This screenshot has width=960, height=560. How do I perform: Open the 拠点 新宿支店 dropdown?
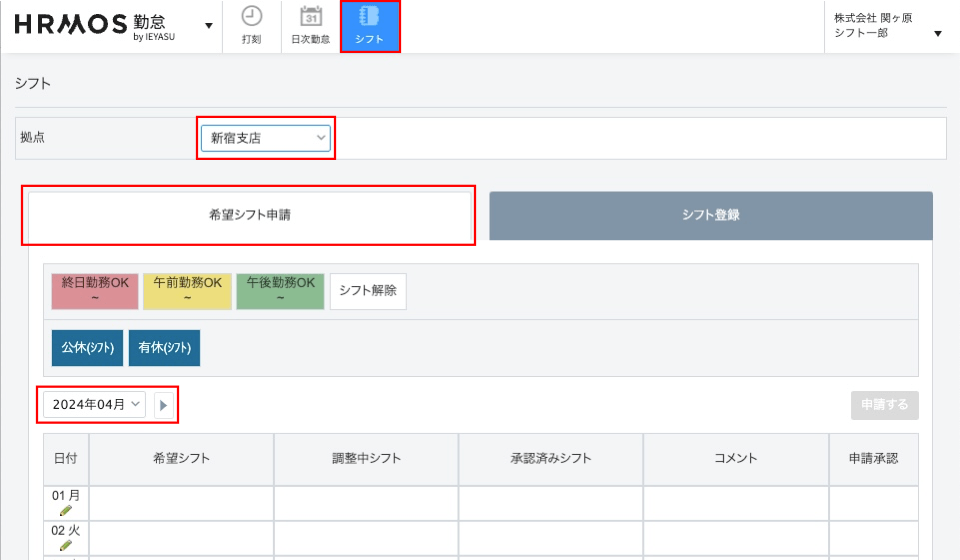pos(266,138)
